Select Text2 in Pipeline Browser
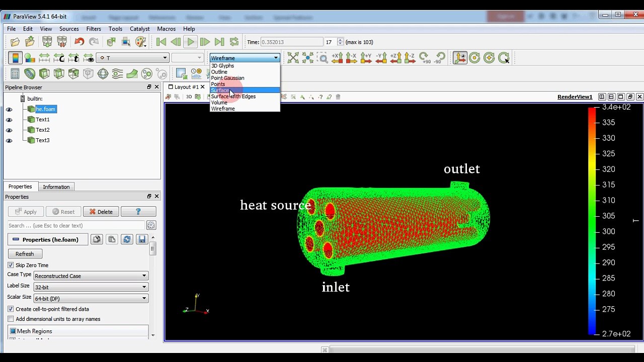The image size is (644, 362). [x=43, y=130]
